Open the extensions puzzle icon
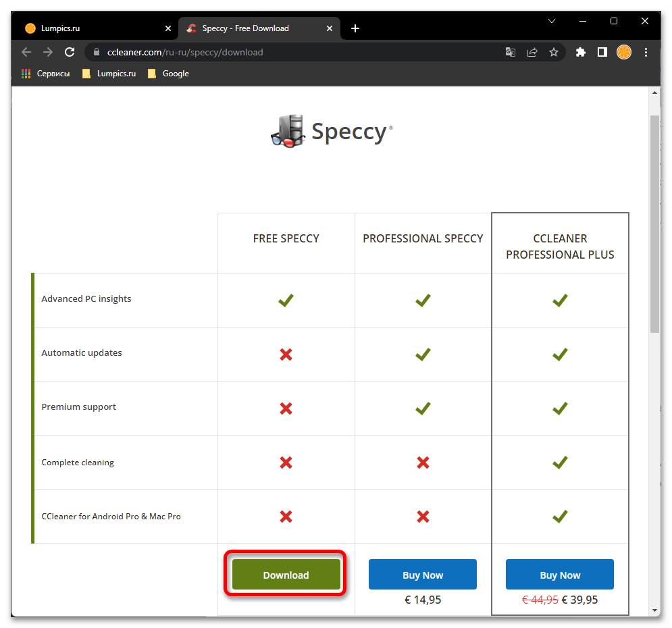The image size is (672, 628). (x=580, y=52)
